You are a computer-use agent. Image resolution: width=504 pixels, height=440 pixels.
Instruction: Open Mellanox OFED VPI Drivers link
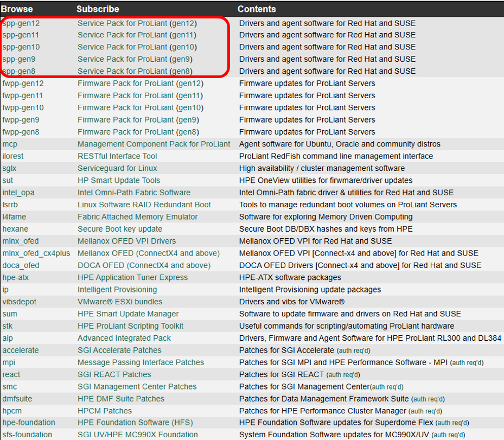click(x=126, y=241)
